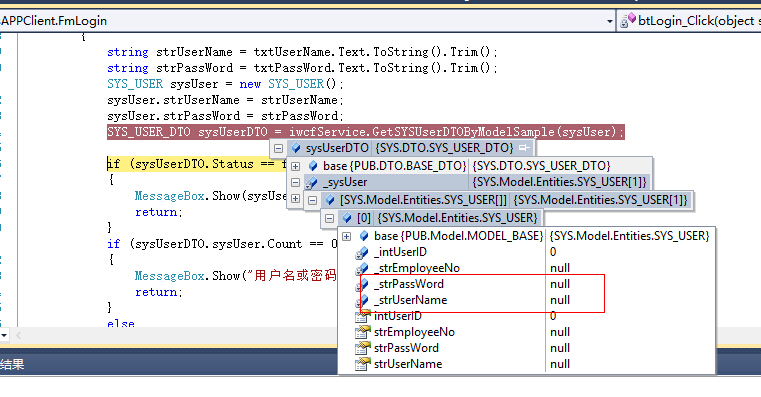Collapse the [SYS.Model.Entities.SYS_USER[]] node
Image resolution: width=761 pixels, height=397 pixels.
coord(313,200)
